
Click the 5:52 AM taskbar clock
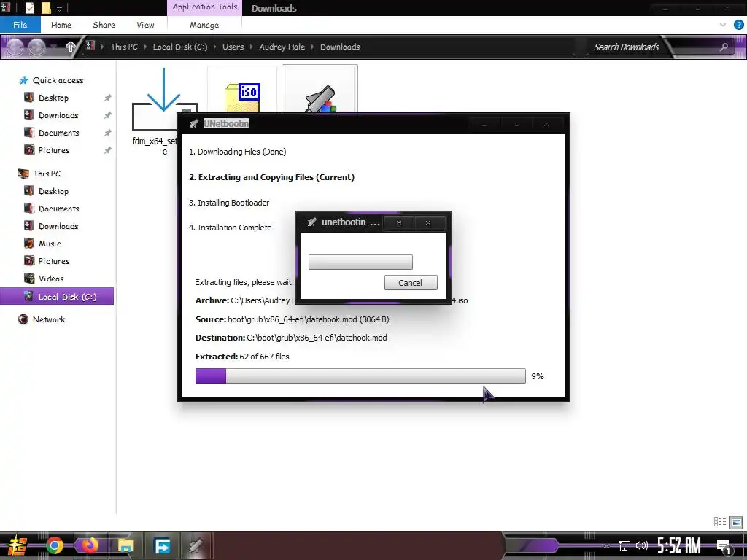(x=679, y=545)
